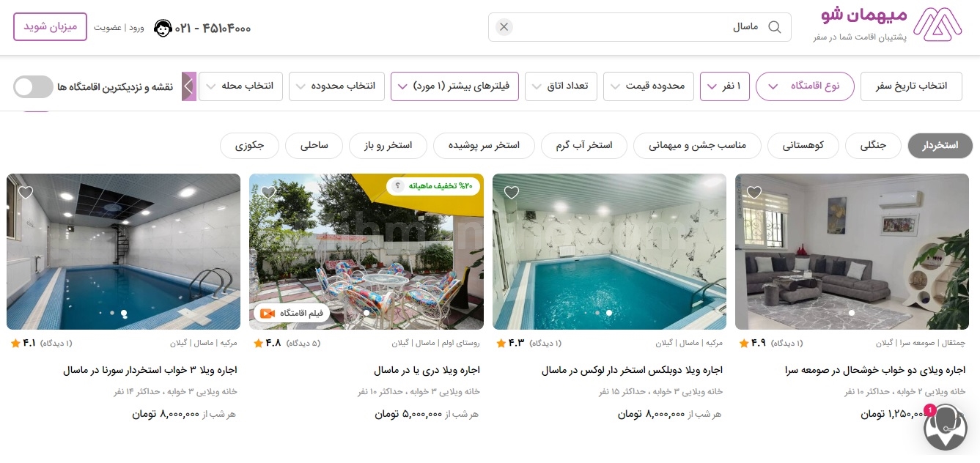Open the محدوده قیمت price range dropdown
This screenshot has height=463, width=980.
tap(648, 86)
